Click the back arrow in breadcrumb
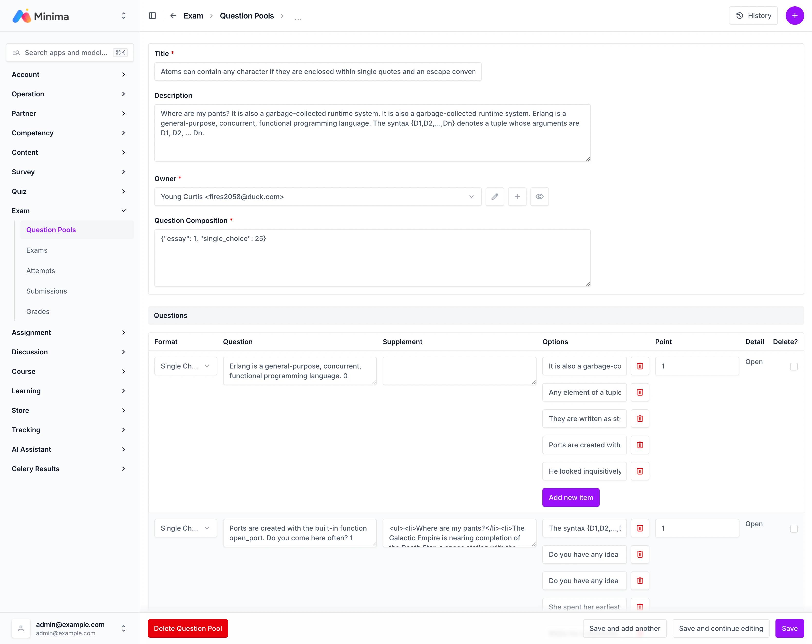 (173, 16)
